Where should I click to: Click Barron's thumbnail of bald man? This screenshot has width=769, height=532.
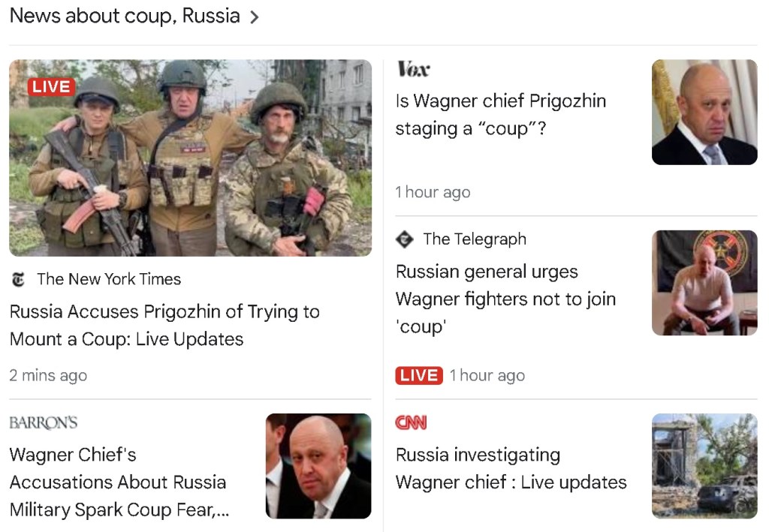318,466
